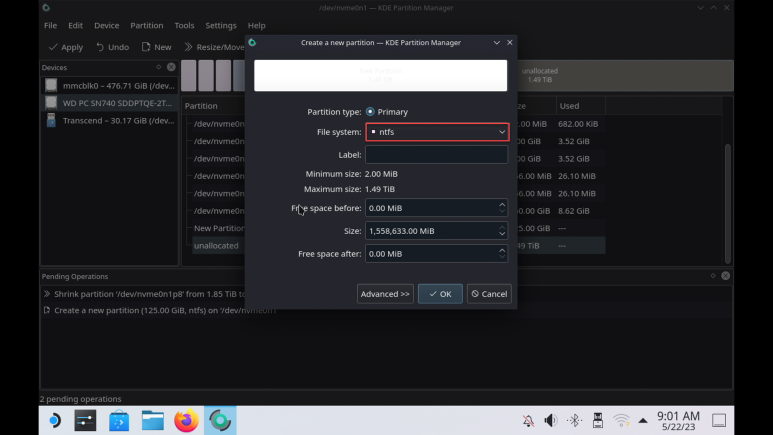
Task: Open Firefox from taskbar
Action: click(x=186, y=421)
